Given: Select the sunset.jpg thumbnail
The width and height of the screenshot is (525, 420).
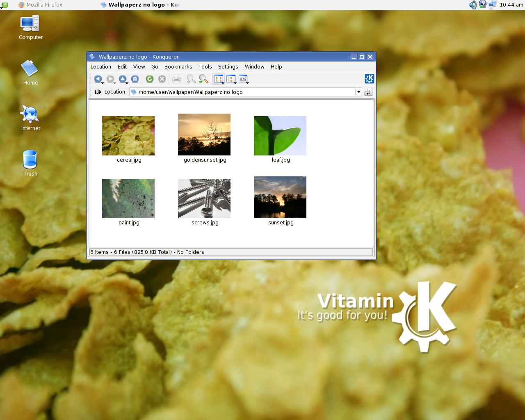Looking at the screenshot, I should pyautogui.click(x=280, y=197).
